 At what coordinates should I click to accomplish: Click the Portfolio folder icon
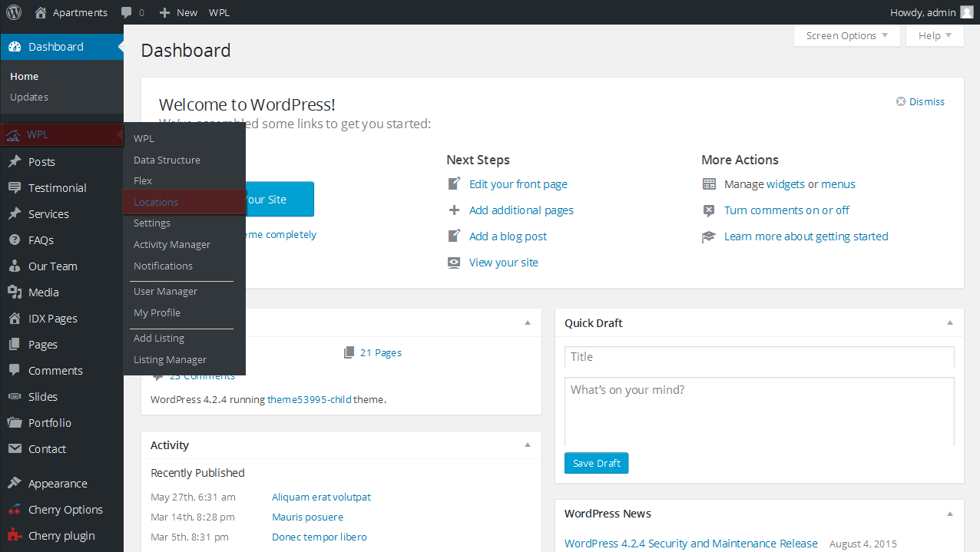(x=14, y=423)
